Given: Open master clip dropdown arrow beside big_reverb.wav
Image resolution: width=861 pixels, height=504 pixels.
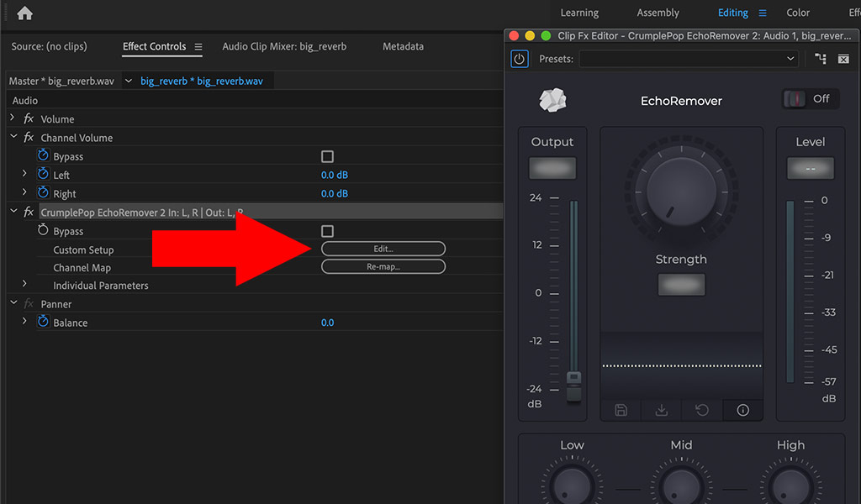Looking at the screenshot, I should 128,81.
